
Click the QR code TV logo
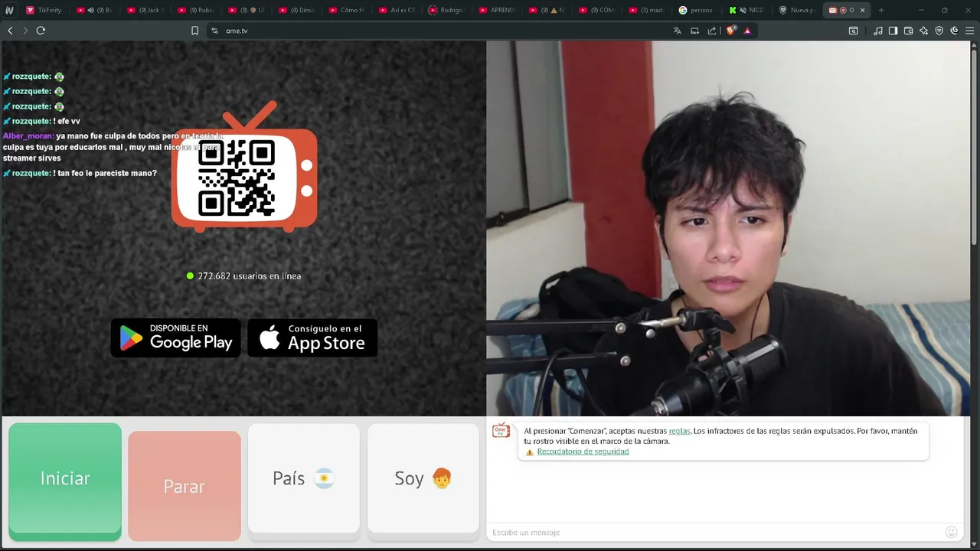coord(244,168)
